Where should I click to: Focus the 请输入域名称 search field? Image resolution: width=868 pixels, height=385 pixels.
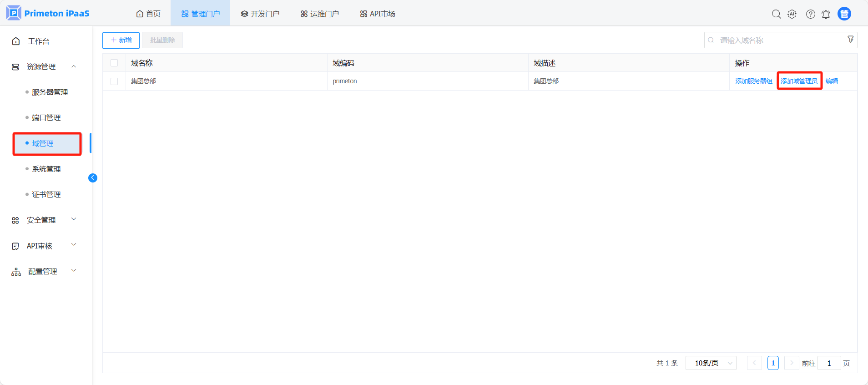click(778, 40)
